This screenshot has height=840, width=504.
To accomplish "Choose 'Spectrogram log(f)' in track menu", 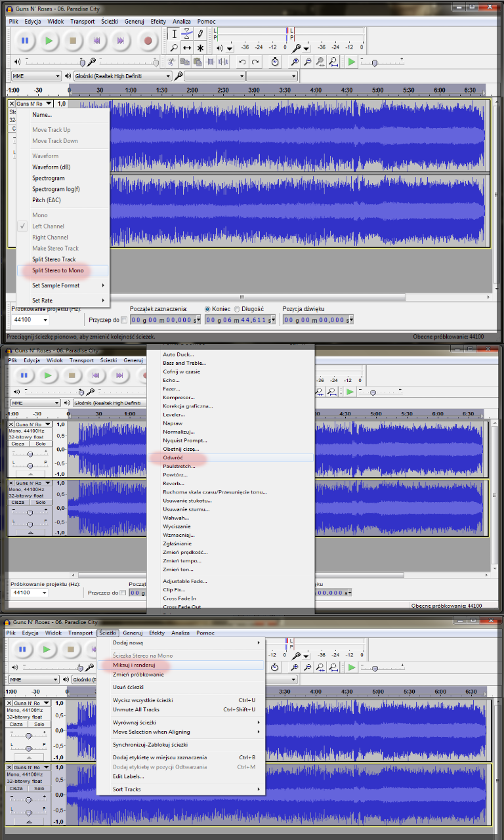I will [x=64, y=189].
